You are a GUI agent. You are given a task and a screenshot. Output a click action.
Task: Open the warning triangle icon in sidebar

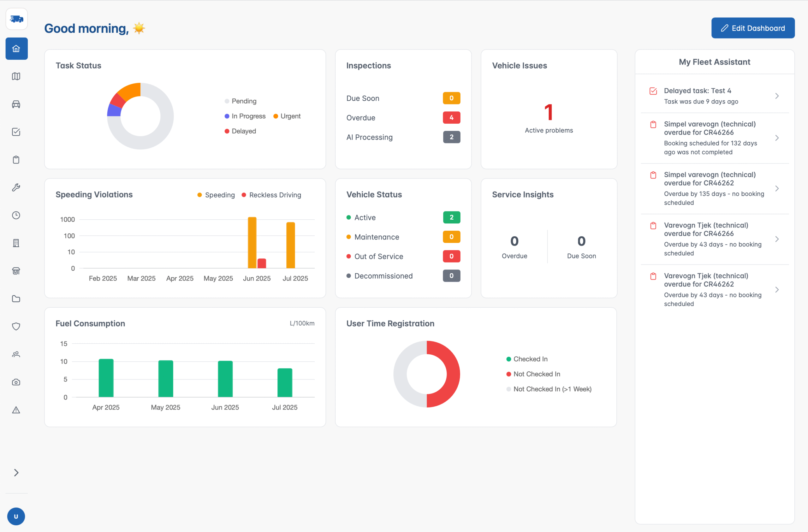tap(16, 410)
